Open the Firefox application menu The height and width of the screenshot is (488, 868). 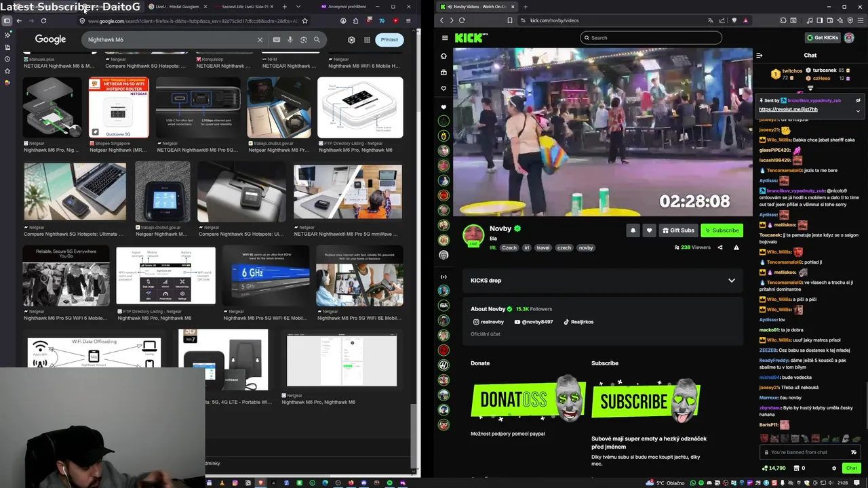click(x=408, y=21)
